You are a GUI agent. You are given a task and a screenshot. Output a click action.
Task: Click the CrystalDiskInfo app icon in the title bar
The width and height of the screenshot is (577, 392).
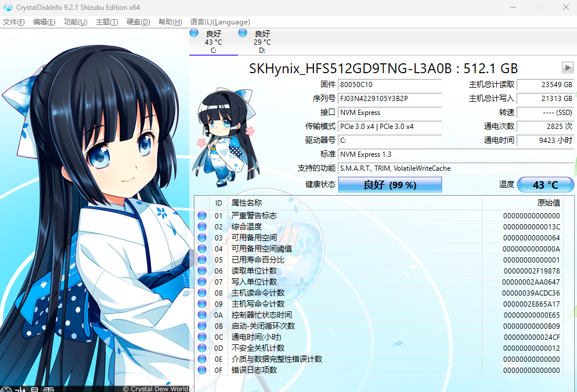point(8,8)
